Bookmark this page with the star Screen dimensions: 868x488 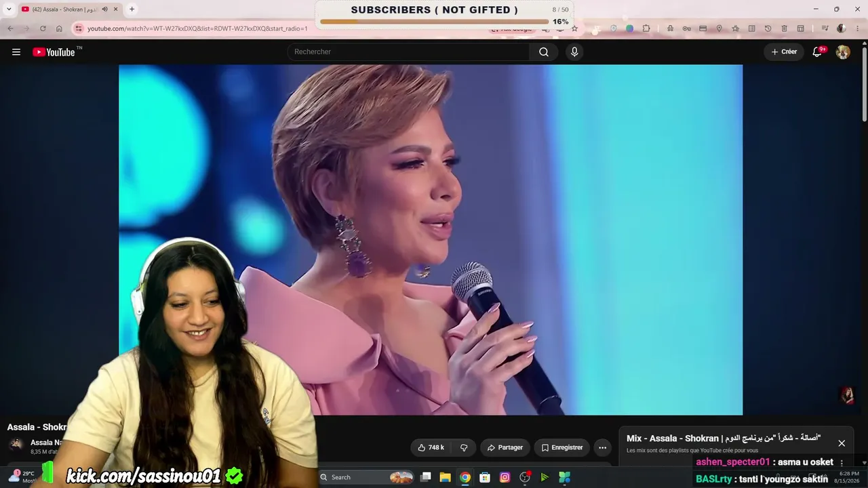point(574,28)
